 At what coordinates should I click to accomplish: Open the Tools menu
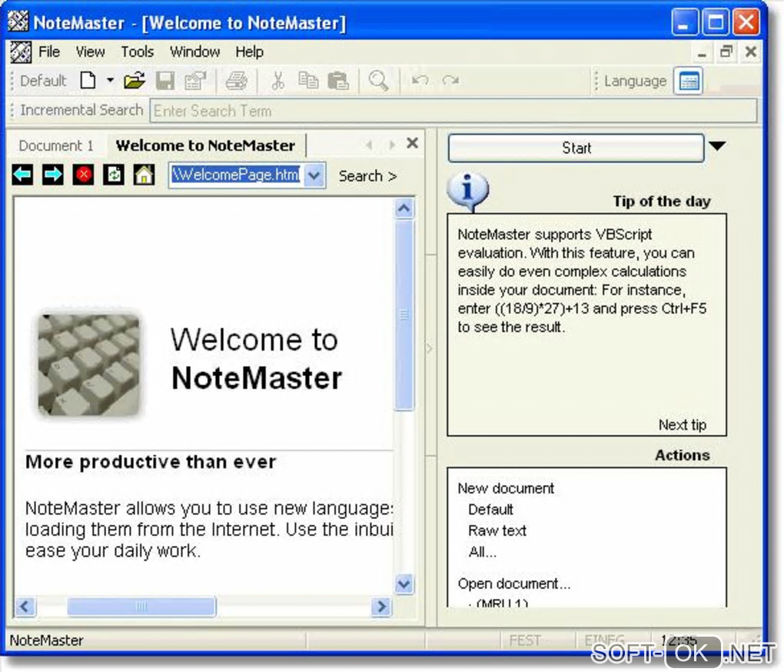[138, 52]
